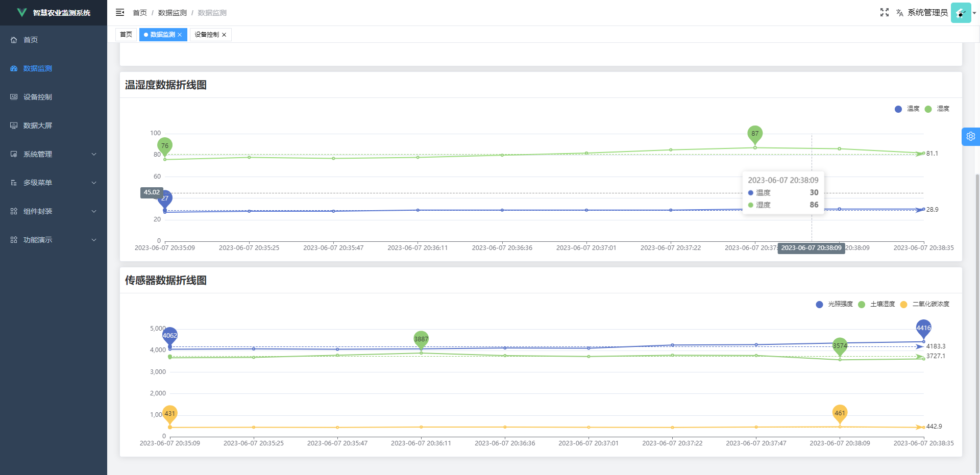Open the settings gear side button
Image resolution: width=980 pixels, height=475 pixels.
pyautogui.click(x=971, y=137)
